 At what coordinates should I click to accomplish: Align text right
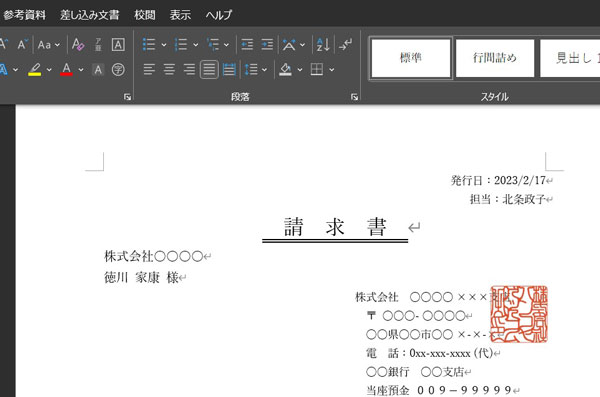[189, 70]
